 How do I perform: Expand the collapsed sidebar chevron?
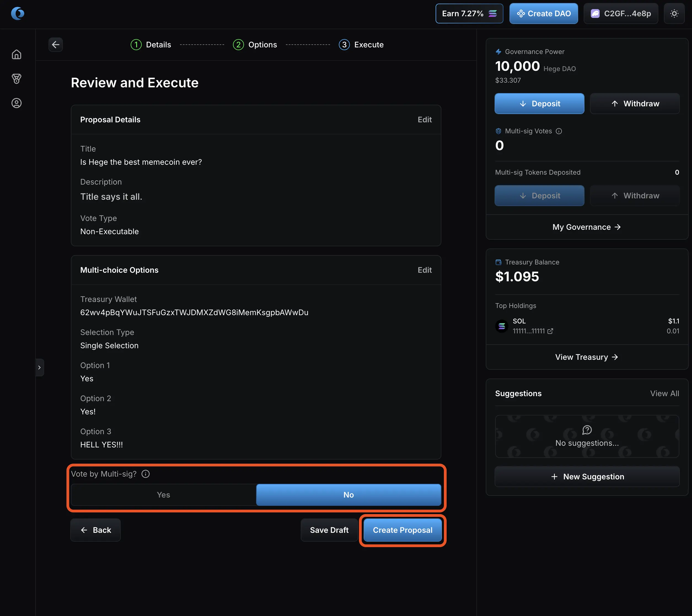click(39, 367)
